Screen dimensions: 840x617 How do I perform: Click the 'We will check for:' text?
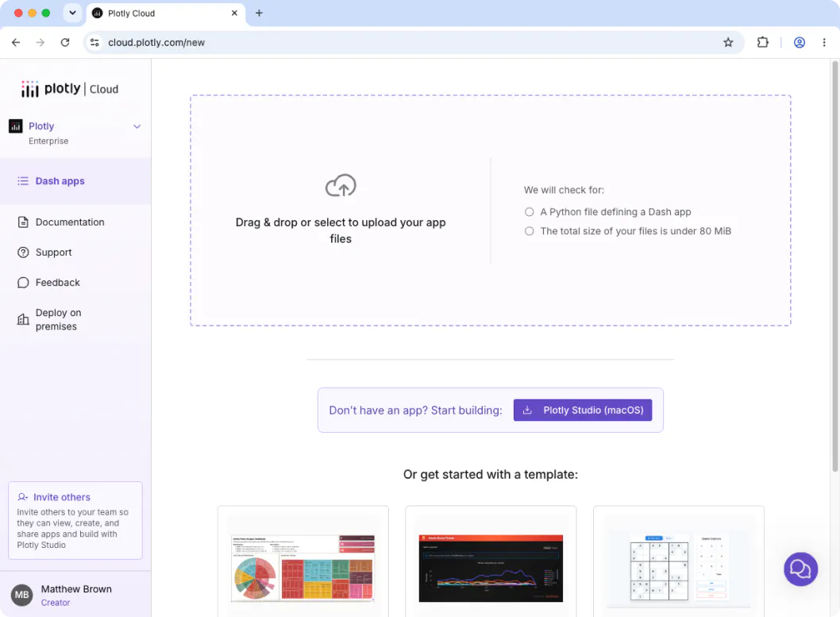pos(564,190)
